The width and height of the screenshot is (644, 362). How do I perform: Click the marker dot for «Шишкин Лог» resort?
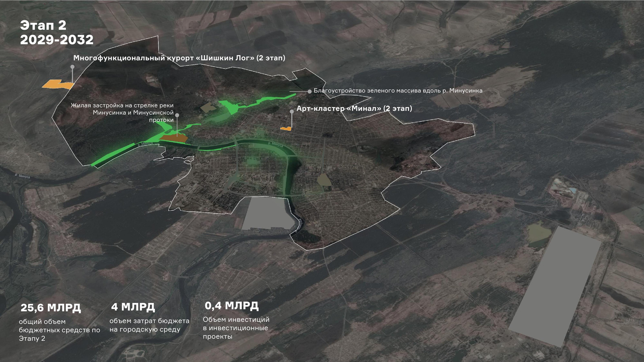[x=72, y=67]
